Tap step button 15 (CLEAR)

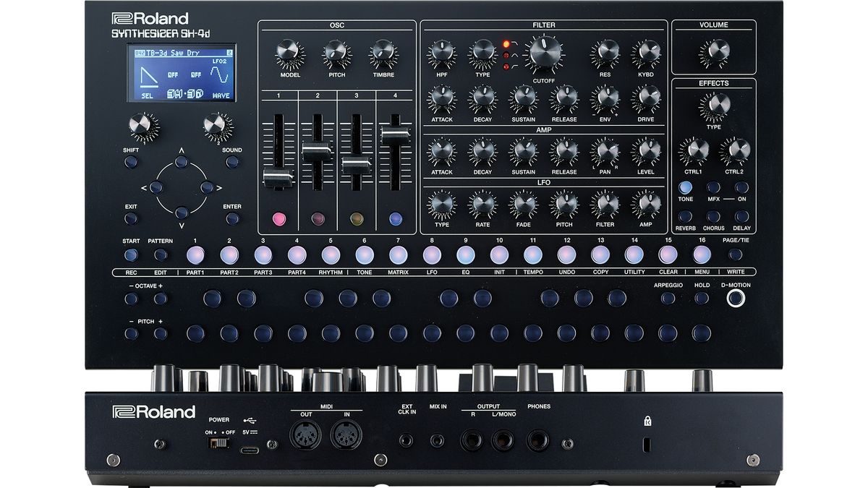tap(668, 254)
